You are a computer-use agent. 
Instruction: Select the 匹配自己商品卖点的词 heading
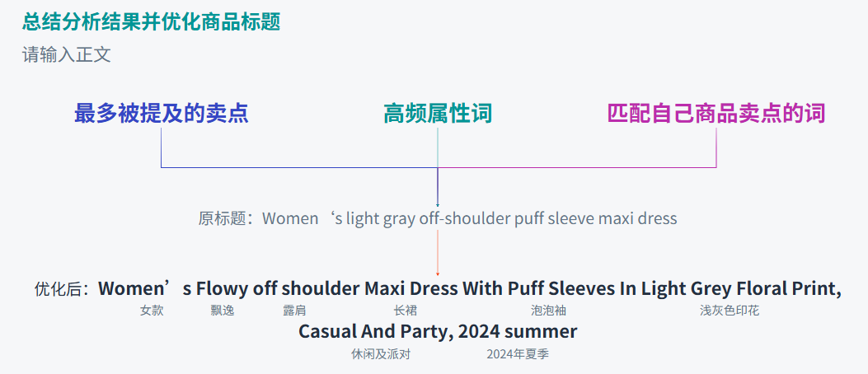pyautogui.click(x=716, y=114)
